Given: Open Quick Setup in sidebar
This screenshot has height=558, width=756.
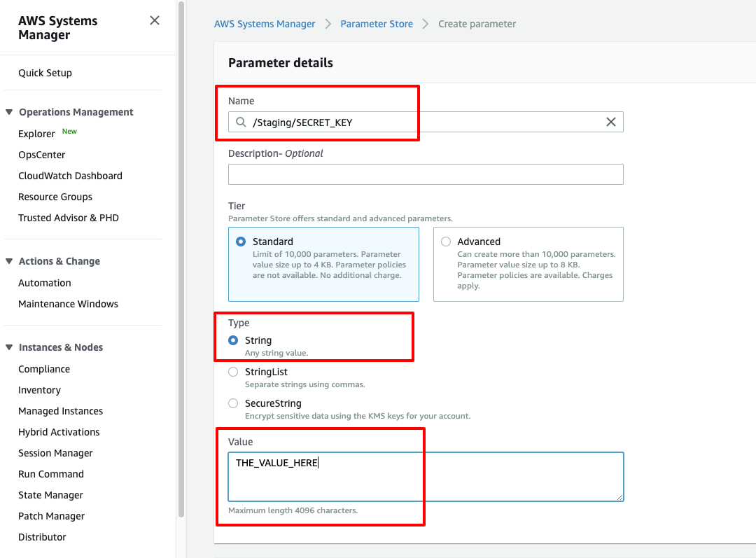Looking at the screenshot, I should 45,73.
